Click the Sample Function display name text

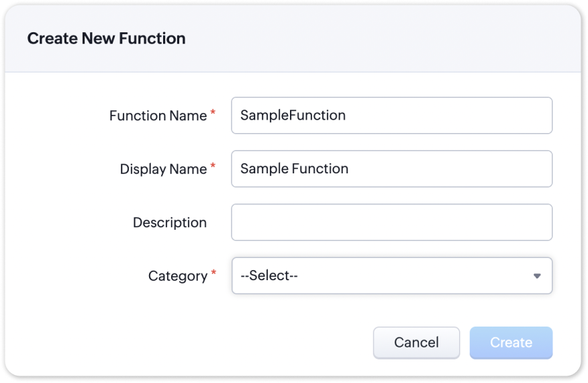(x=294, y=169)
